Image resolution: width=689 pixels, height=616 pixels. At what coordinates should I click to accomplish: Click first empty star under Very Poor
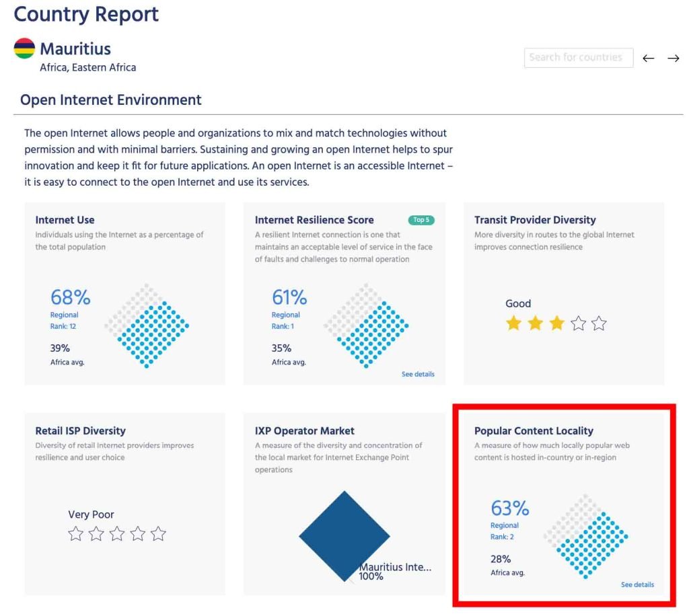75,534
